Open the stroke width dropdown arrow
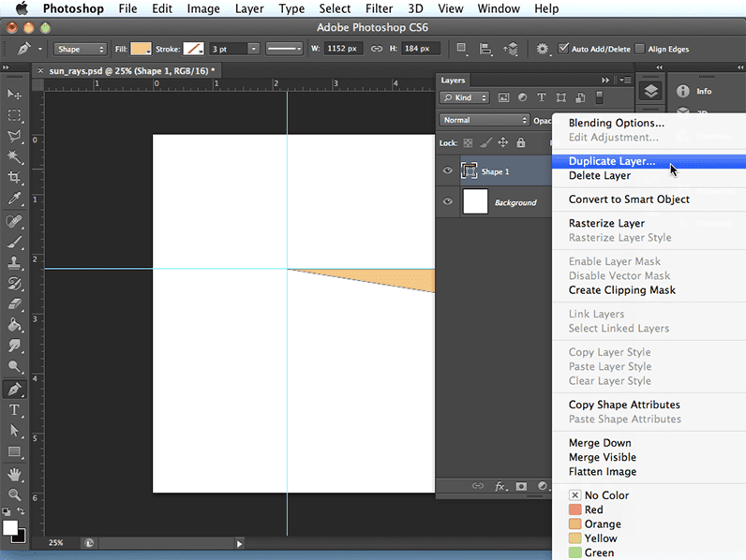 [254, 49]
